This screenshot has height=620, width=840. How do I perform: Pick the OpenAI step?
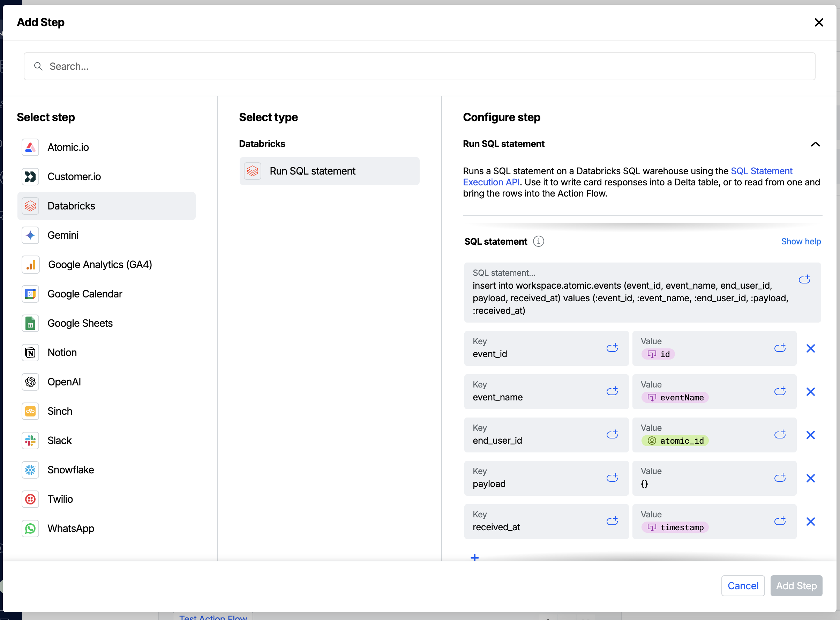(x=106, y=382)
